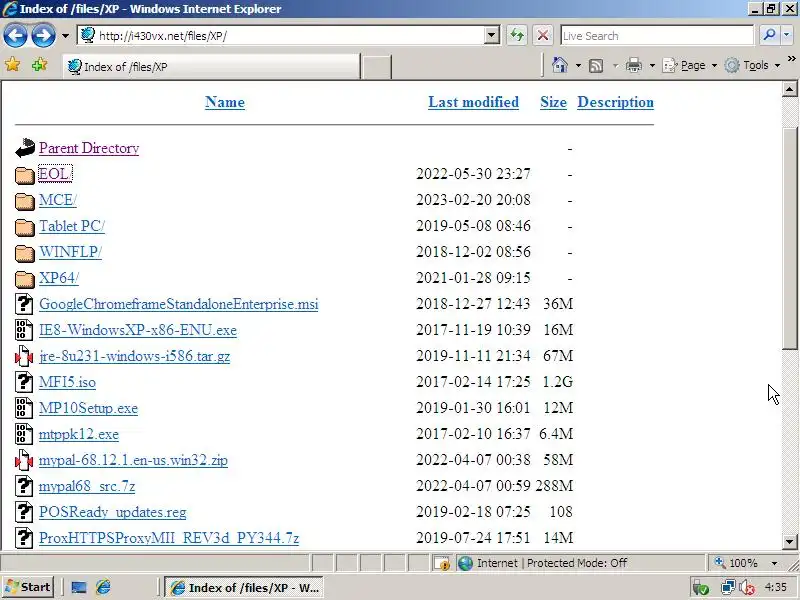Image resolution: width=800 pixels, height=600 pixels.
Task: Select the Index of /files/XP tab
Action: (211, 66)
